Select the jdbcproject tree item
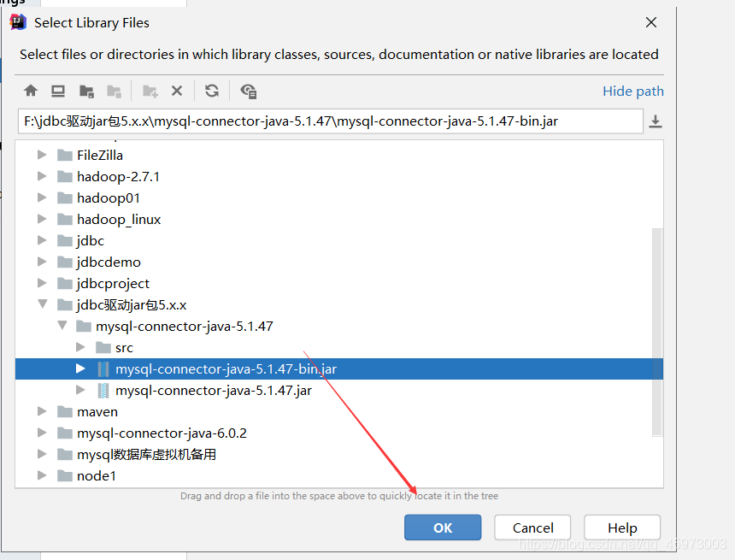The height and width of the screenshot is (560, 735). [113, 283]
